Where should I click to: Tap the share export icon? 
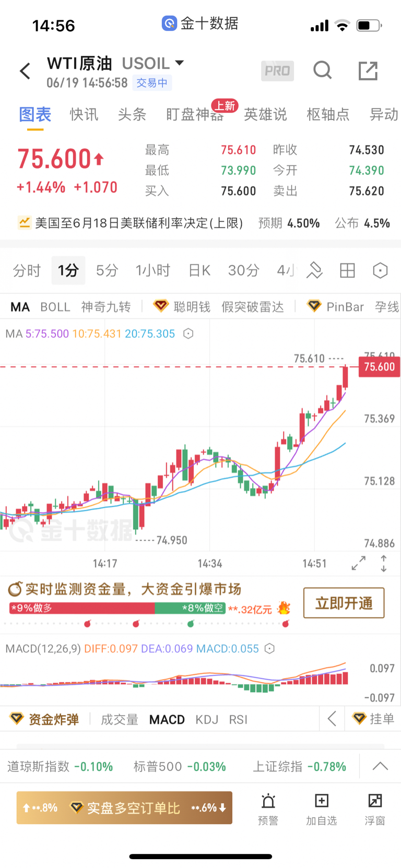click(368, 70)
